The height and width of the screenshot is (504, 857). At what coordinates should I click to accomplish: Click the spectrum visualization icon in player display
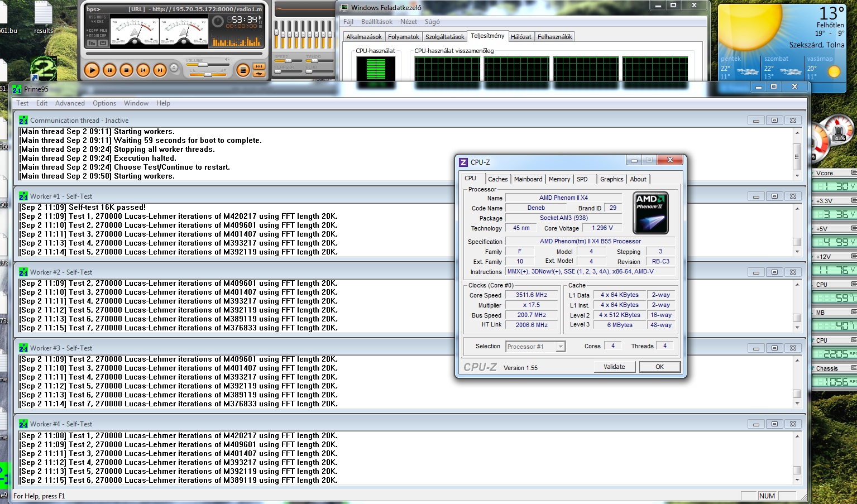(x=92, y=42)
